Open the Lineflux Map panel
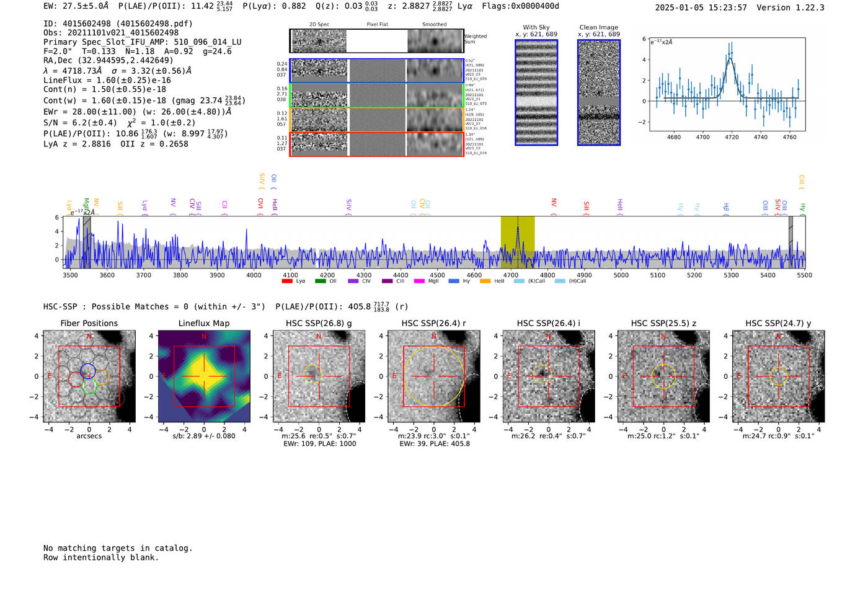The width and height of the screenshot is (868, 591). [204, 376]
